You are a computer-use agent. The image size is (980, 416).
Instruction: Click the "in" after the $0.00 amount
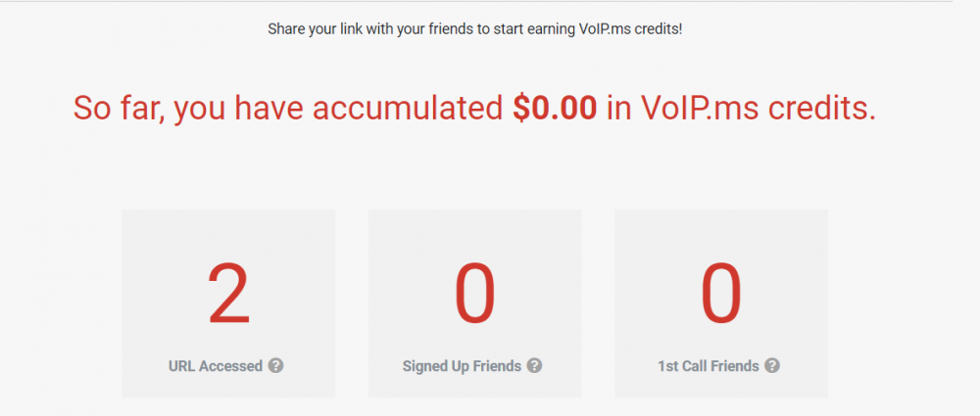(619, 109)
